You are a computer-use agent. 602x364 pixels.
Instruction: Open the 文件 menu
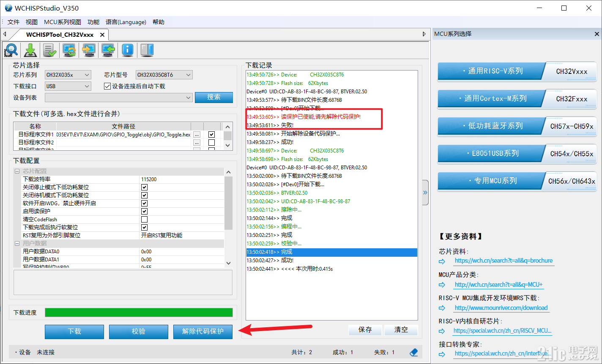pyautogui.click(x=14, y=22)
